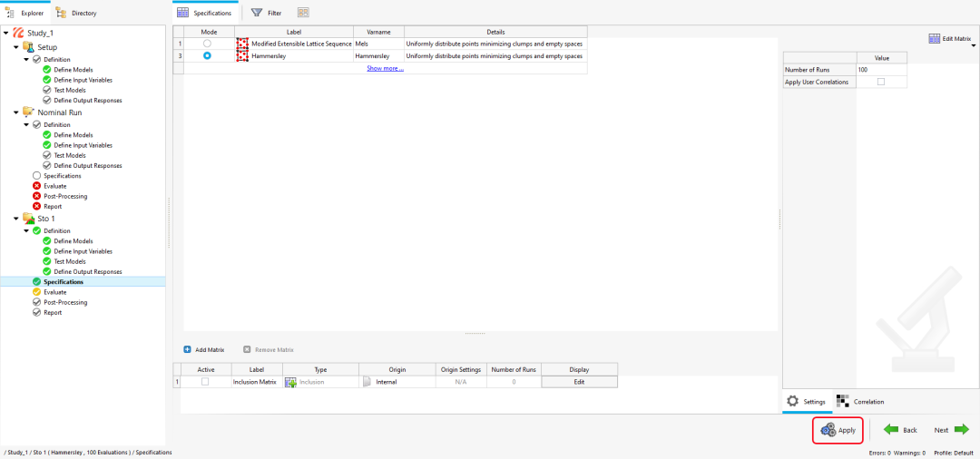980x459 pixels.
Task: Click the green Next arrow
Action: point(962,430)
